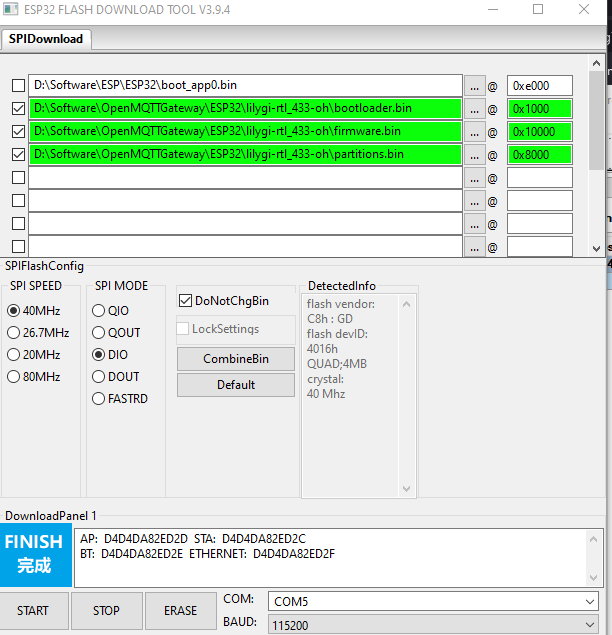The image size is (612, 635).
Task: Edit the firmware.bin file path field
Action: (x=245, y=132)
